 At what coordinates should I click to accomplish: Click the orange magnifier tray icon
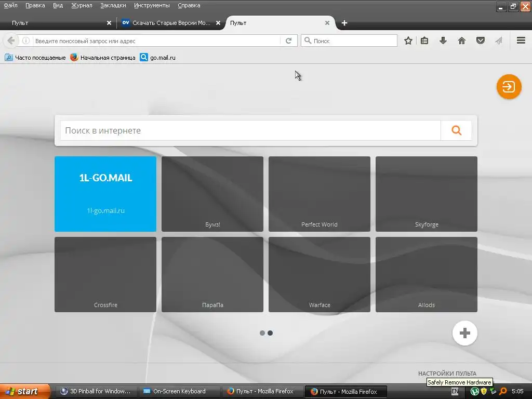click(503, 391)
